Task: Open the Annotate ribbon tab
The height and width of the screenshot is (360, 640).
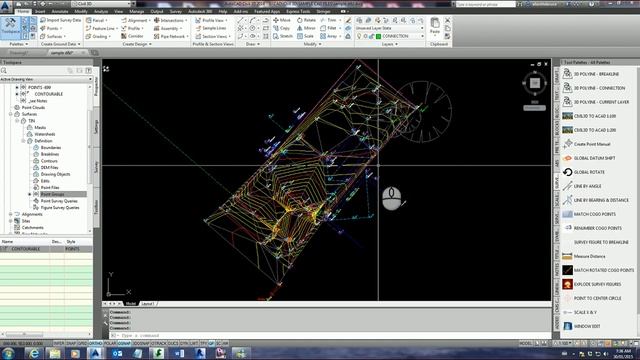Action: point(60,11)
